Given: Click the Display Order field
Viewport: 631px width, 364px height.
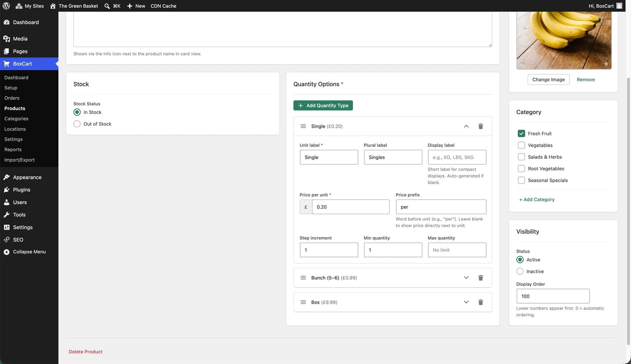Looking at the screenshot, I should (x=553, y=296).
